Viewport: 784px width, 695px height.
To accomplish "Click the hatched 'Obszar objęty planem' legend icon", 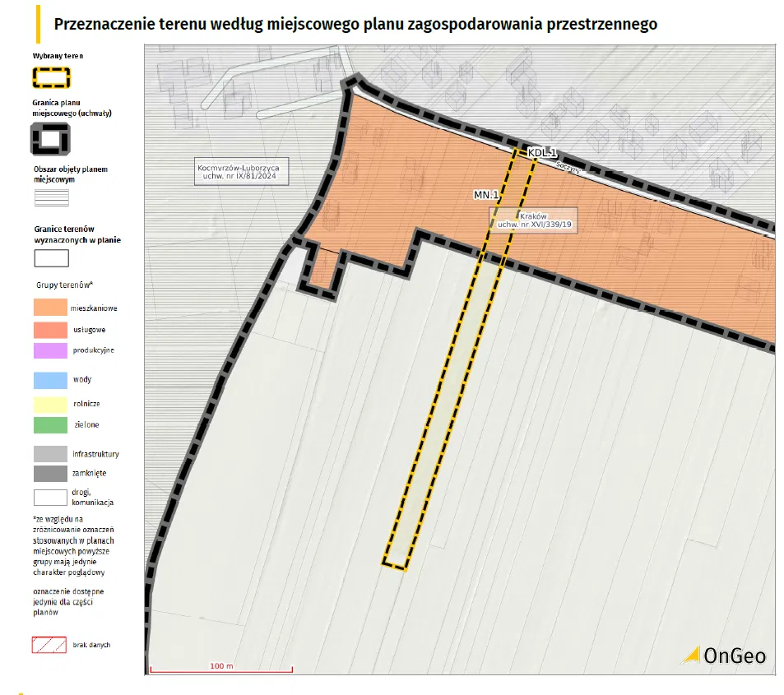I will [x=51, y=197].
